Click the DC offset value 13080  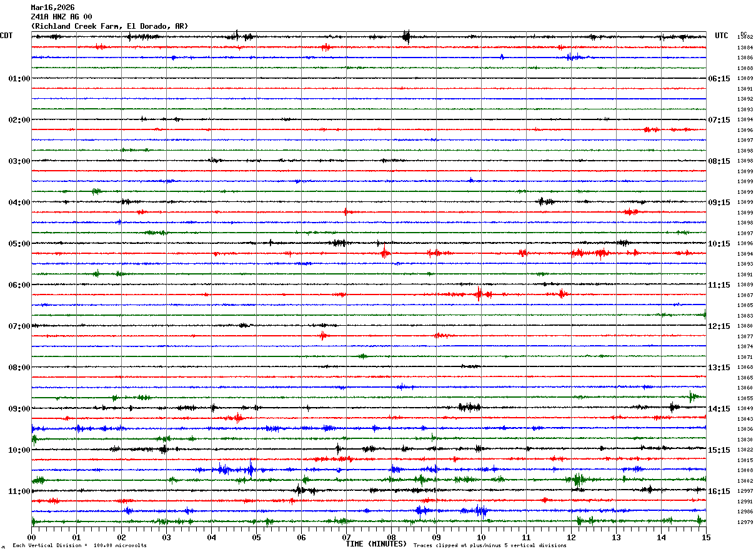coord(745,326)
